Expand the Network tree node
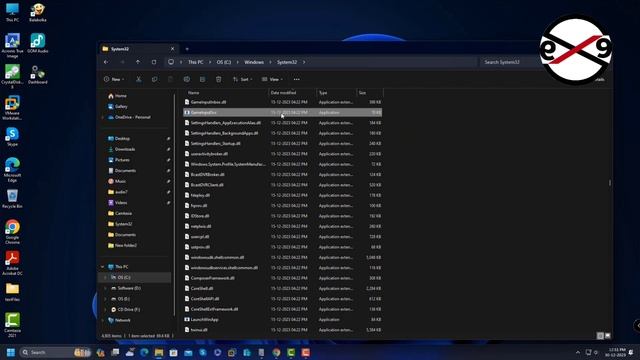The height and width of the screenshot is (360, 640). coord(102,320)
